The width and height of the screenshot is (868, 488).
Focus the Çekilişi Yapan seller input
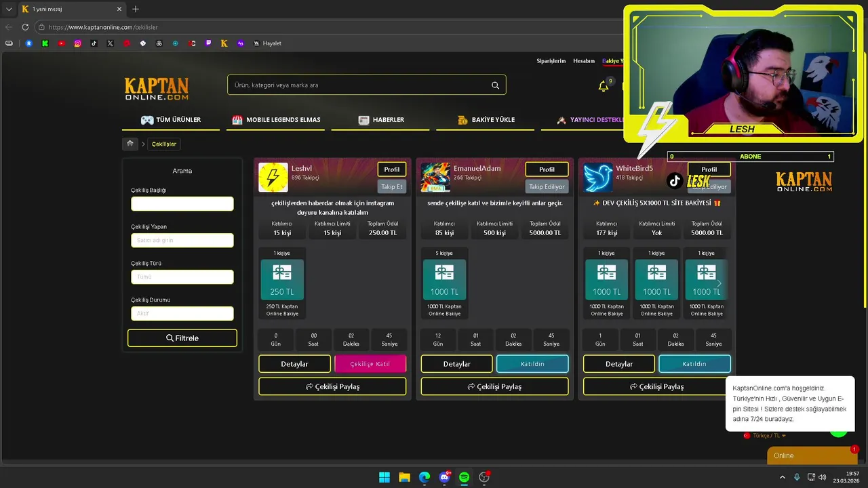pyautogui.click(x=182, y=241)
